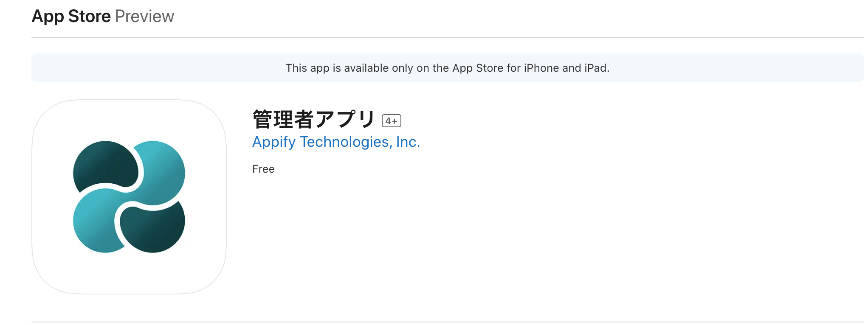Click the 4+ age rating badge
The height and width of the screenshot is (325, 868).
tap(392, 121)
